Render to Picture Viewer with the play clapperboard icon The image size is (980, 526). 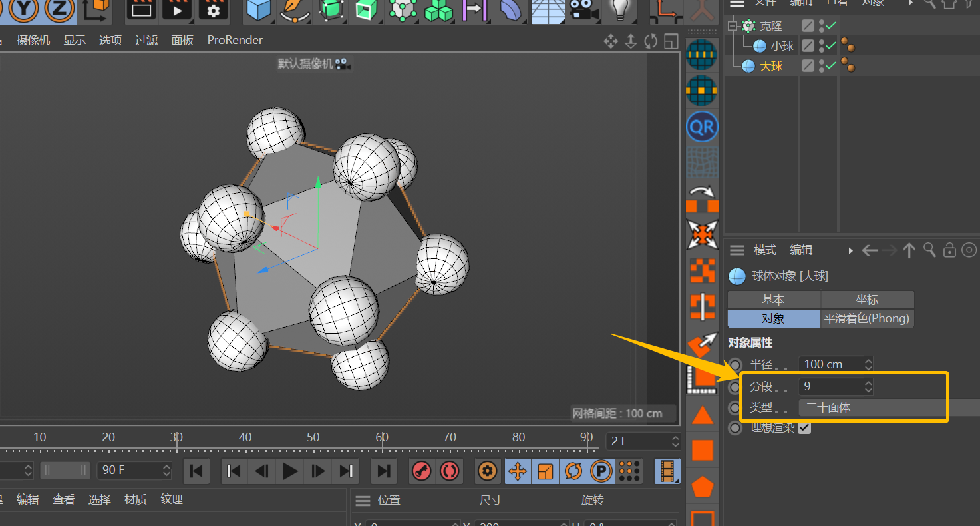point(177,9)
